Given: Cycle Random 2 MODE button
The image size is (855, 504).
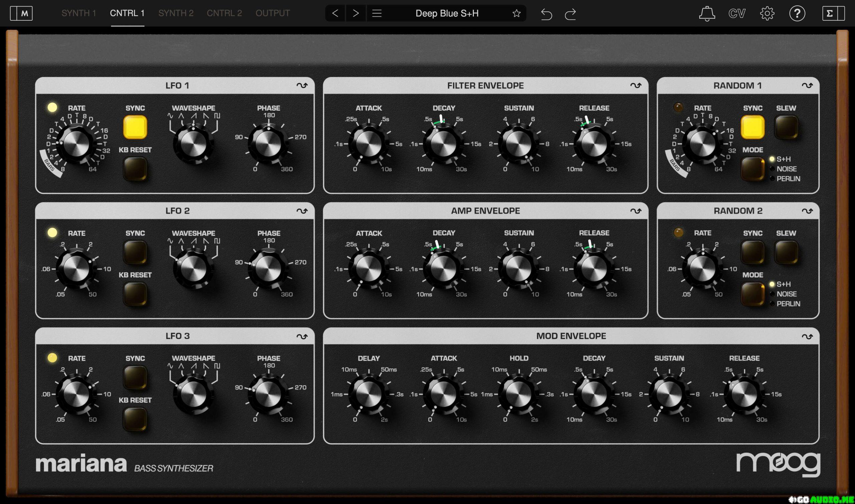Looking at the screenshot, I should pos(752,294).
